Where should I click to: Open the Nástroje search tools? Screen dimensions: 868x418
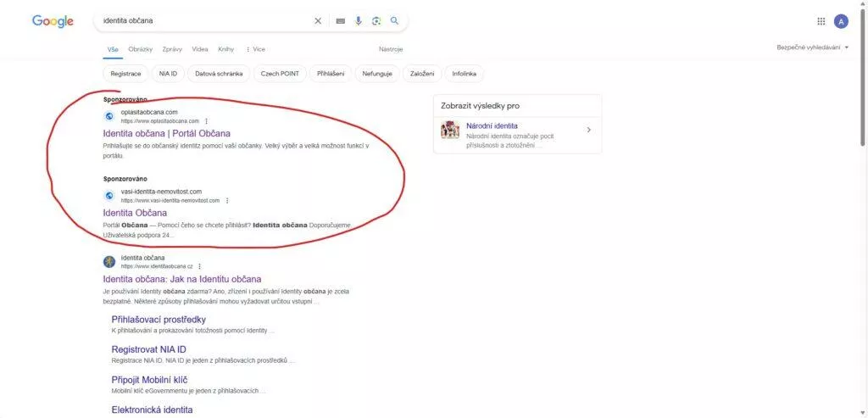[x=391, y=49]
